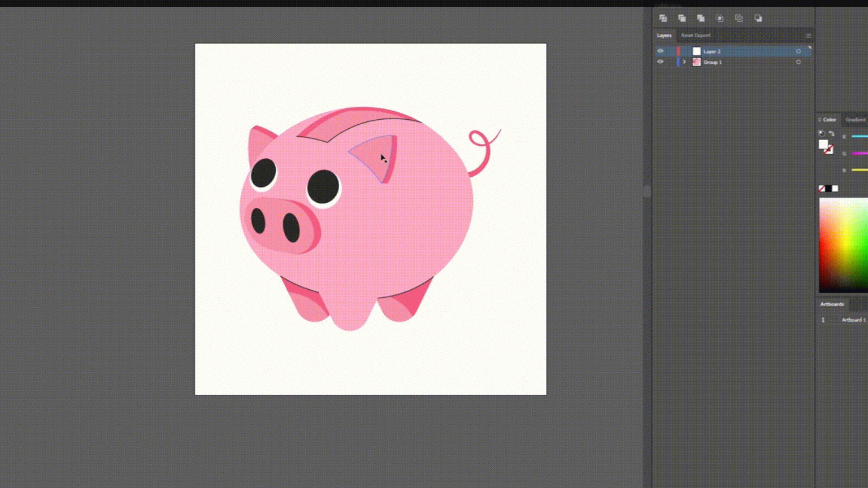Image resolution: width=868 pixels, height=488 pixels.
Task: Click the last Pathfinder shape icon
Action: 757,18
